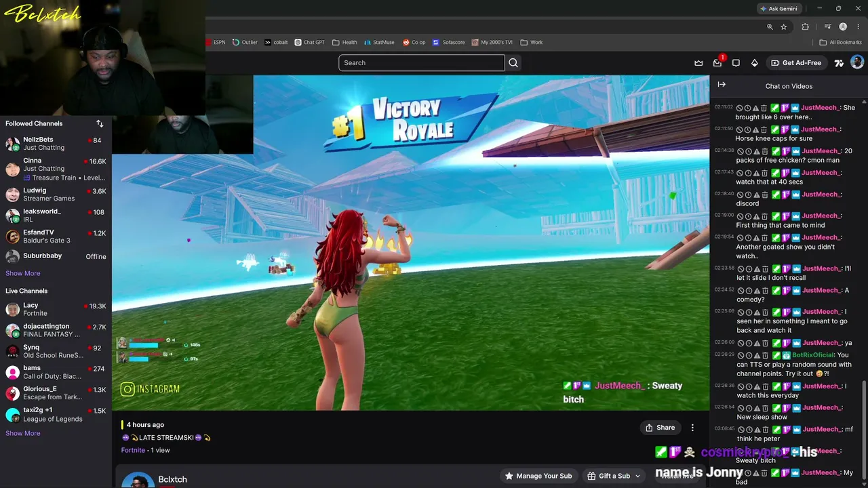Open leaksworld_ channel in the sidebar

pyautogui.click(x=56, y=216)
